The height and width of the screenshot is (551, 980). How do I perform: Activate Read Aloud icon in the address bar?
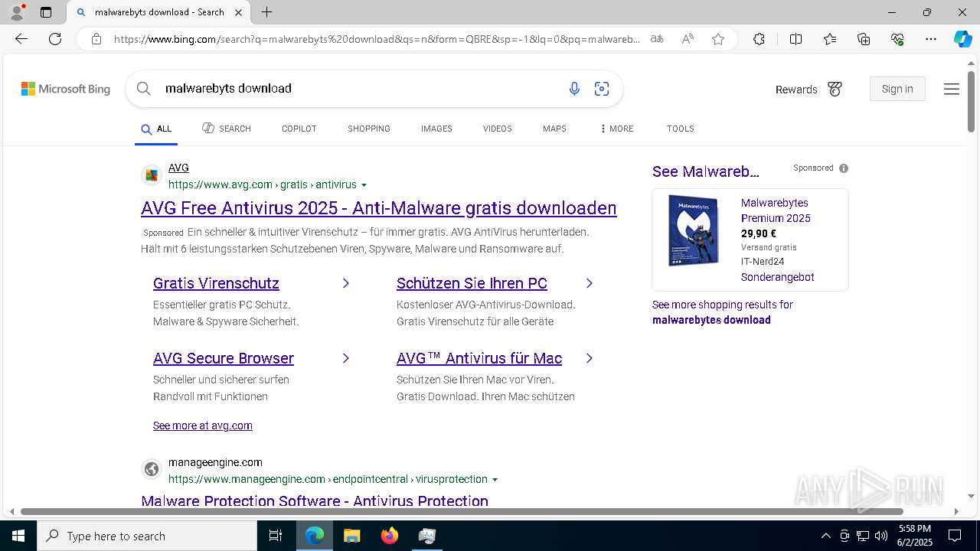(x=688, y=39)
